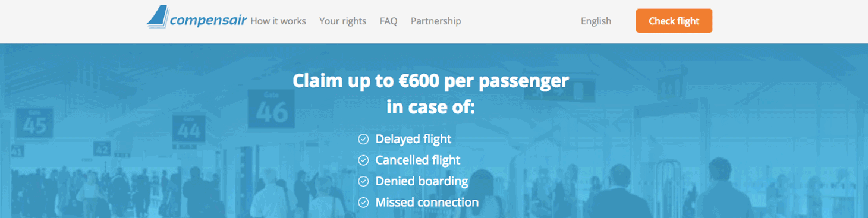The image size is (868, 218).
Task: Click the Claim up to €600 headline
Action: tap(430, 81)
